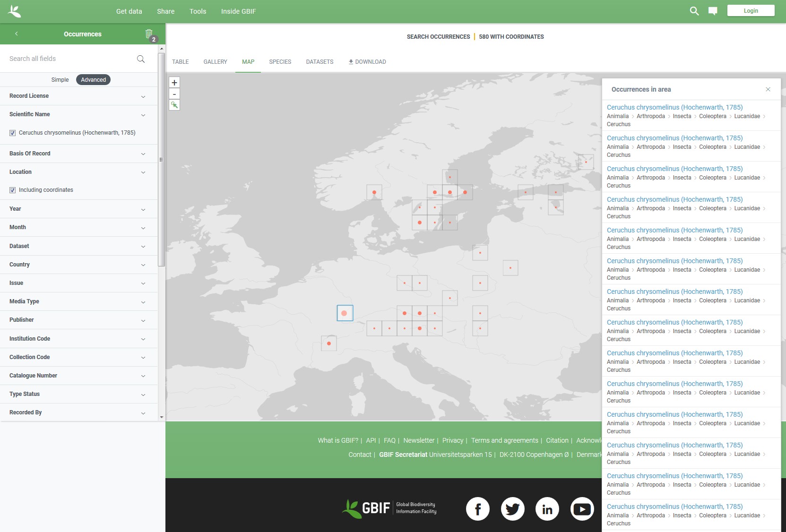Viewport: 786px width, 532px height.
Task: Click the filter panel scroll-down arrow
Action: coord(162,417)
